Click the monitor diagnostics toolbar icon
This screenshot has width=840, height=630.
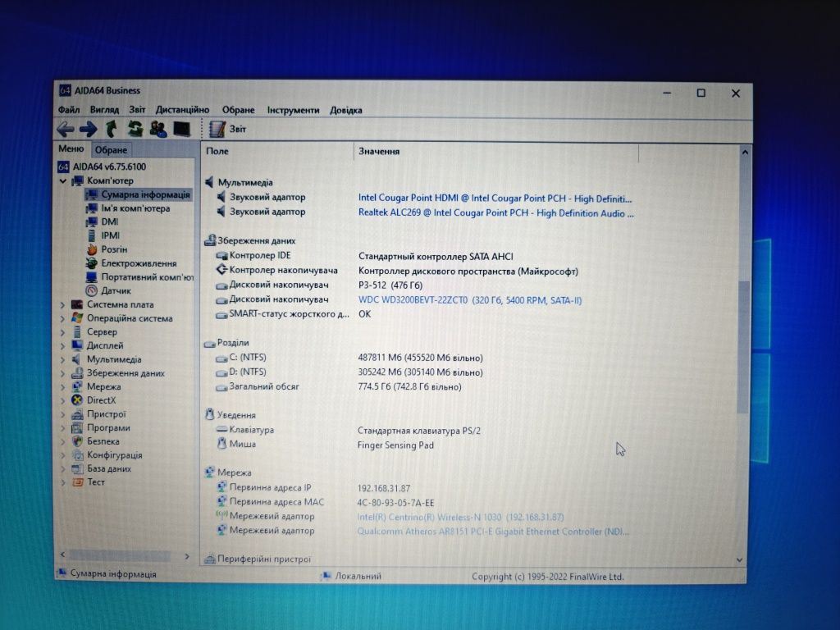tap(181, 129)
